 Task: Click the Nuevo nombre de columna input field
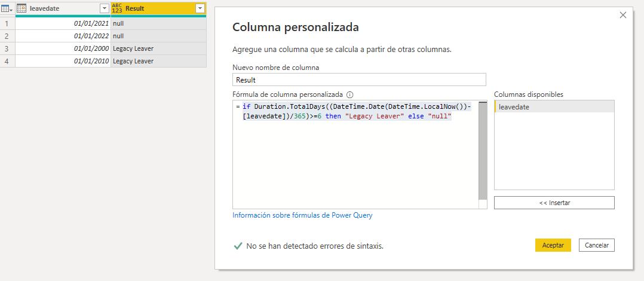(359, 80)
